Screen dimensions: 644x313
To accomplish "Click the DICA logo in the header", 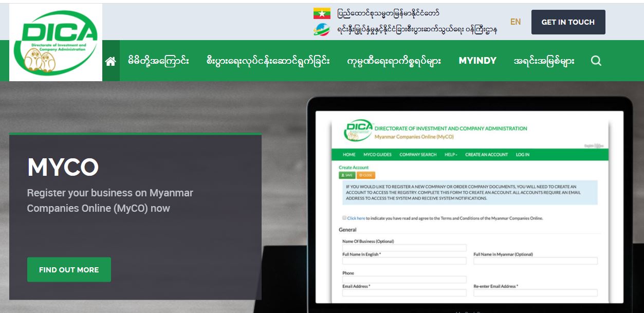I will tap(56, 42).
